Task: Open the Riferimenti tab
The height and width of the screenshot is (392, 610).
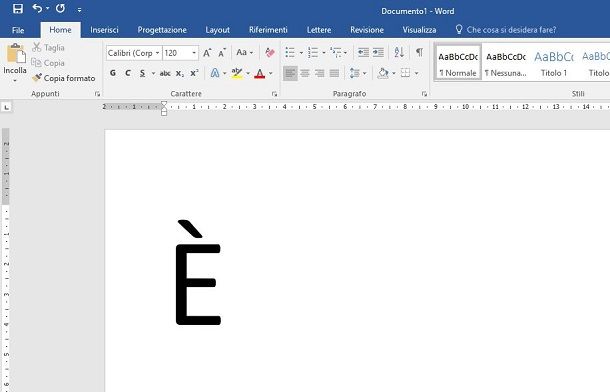Action: 268,30
